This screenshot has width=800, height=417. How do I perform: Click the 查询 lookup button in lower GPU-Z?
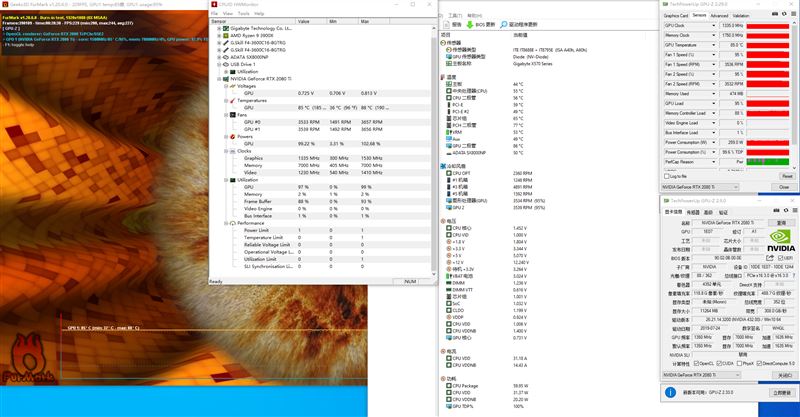(781, 223)
